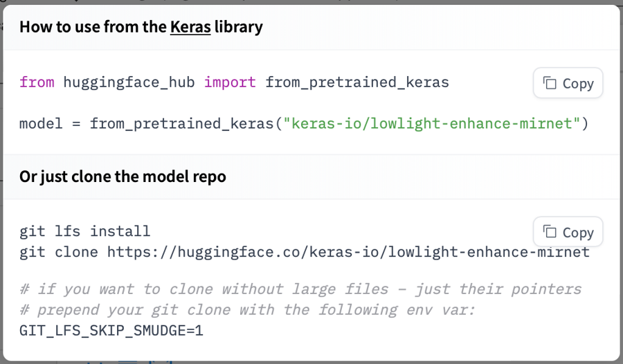Screen dimensions: 623x364
Task: Click the purple "from" keyword
Action: [x=37, y=82]
